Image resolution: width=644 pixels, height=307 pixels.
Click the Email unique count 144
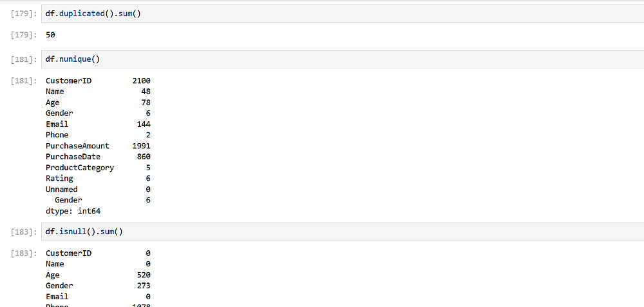[144, 124]
